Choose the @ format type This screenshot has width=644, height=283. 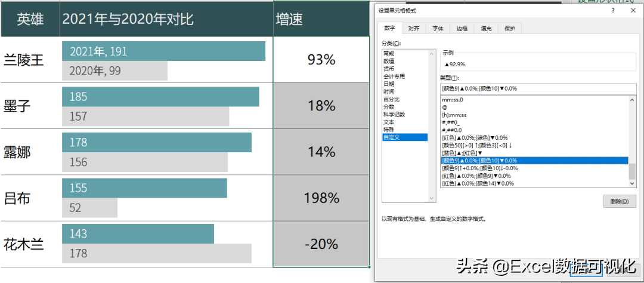(534, 107)
